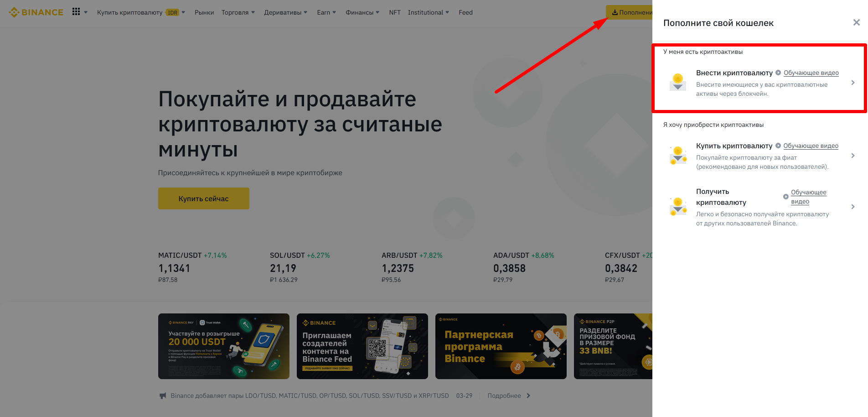The width and height of the screenshot is (868, 417).
Task: Expand the Торговля dropdown menu
Action: [x=238, y=12]
